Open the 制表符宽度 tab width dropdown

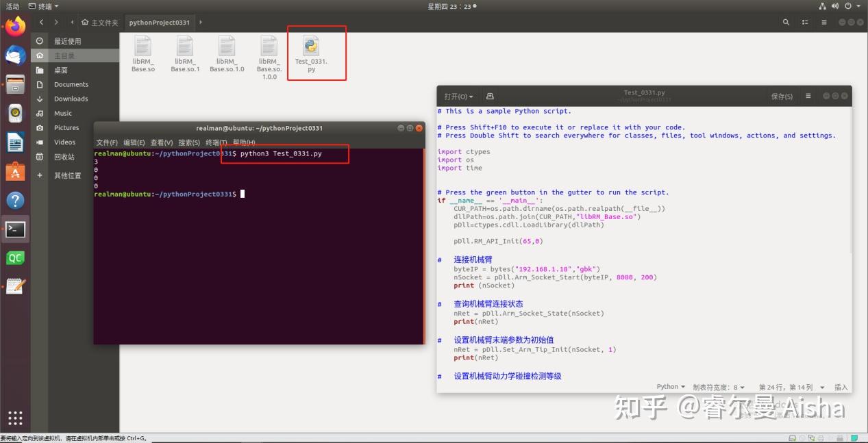pyautogui.click(x=717, y=387)
